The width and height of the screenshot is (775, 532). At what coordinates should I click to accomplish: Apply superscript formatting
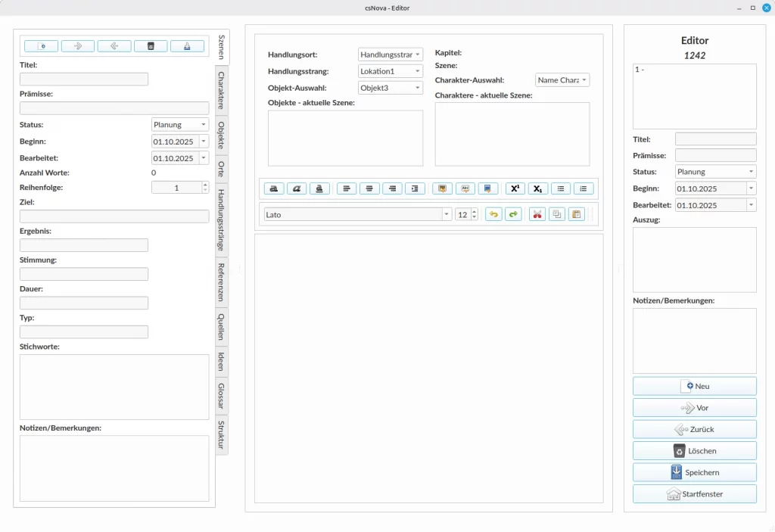tap(515, 188)
